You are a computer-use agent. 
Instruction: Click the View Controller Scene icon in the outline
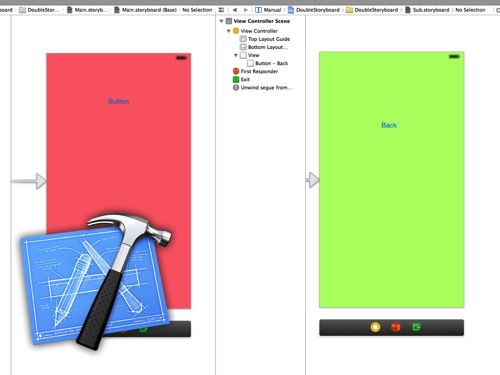(229, 21)
